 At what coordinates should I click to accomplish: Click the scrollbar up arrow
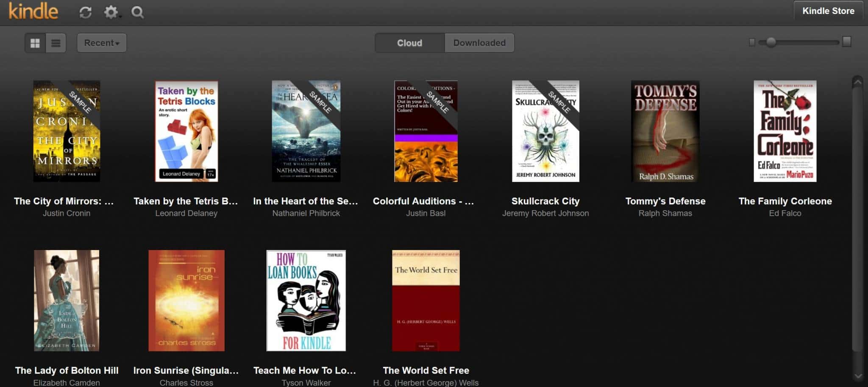(857, 81)
